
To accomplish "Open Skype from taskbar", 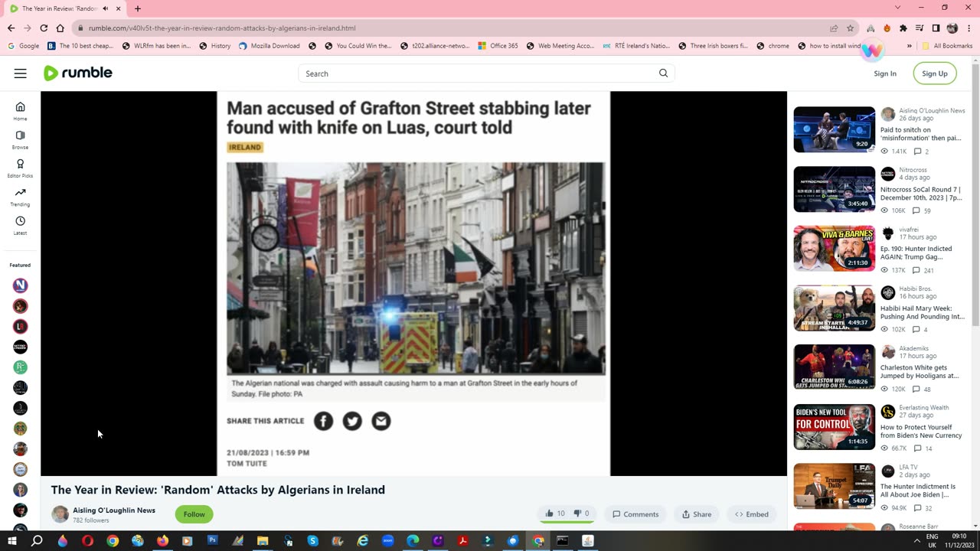I will (x=312, y=541).
